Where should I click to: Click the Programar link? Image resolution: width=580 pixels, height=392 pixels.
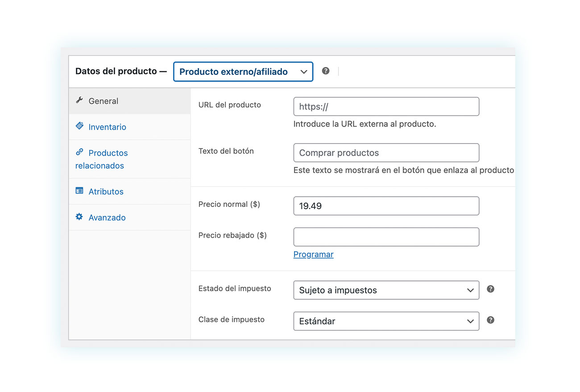pyautogui.click(x=313, y=254)
